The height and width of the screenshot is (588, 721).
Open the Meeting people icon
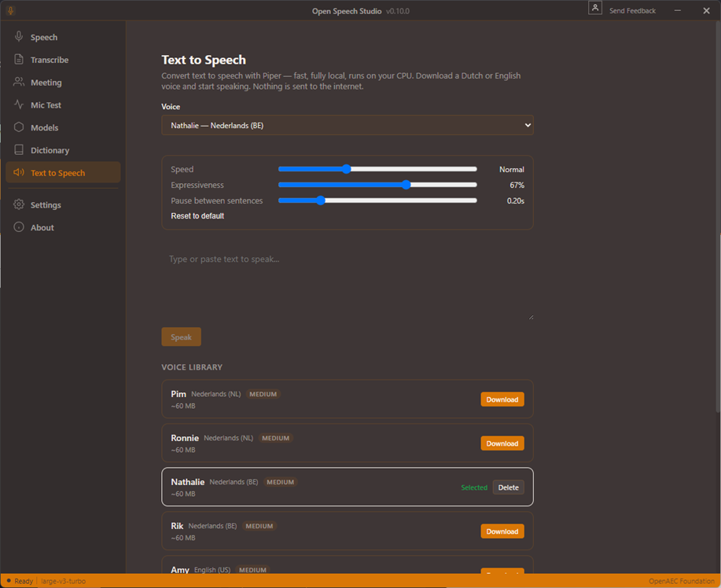click(x=19, y=82)
